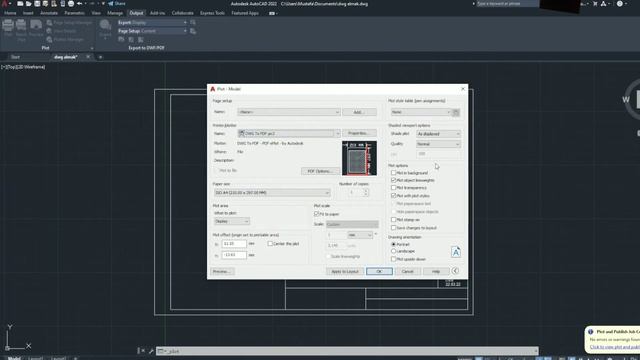Switch to the Start file tab
The width and height of the screenshot is (640, 360).
[x=16, y=57]
